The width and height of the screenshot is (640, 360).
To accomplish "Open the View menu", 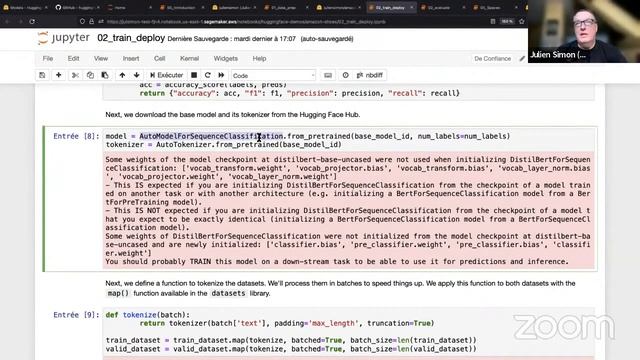I will click(x=101, y=58).
